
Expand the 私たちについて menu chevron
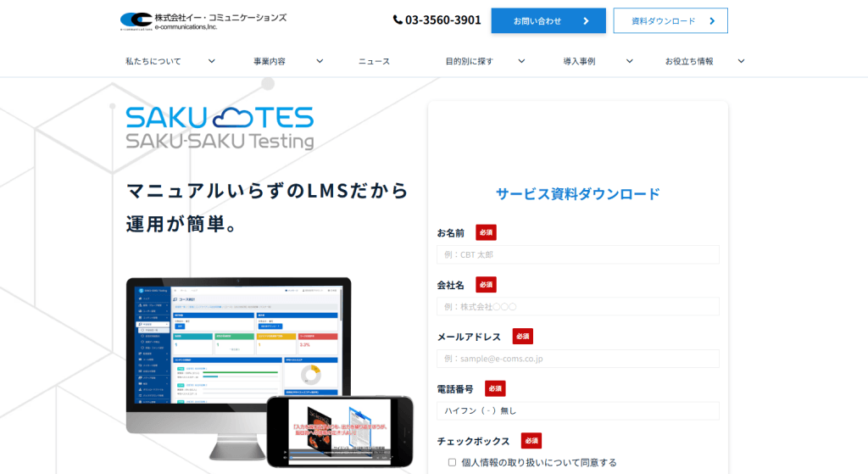pos(211,61)
